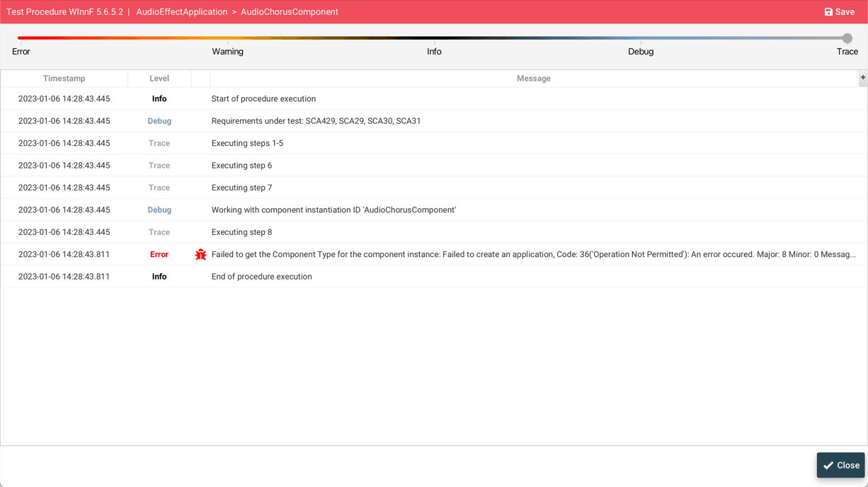
Task: Click the Message column header
Action: [x=533, y=78]
